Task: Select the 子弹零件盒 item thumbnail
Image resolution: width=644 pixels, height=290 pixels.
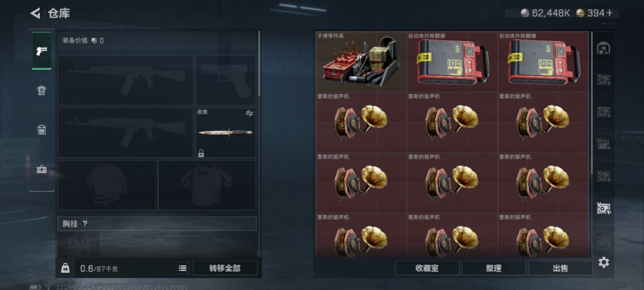Action: [x=361, y=62]
